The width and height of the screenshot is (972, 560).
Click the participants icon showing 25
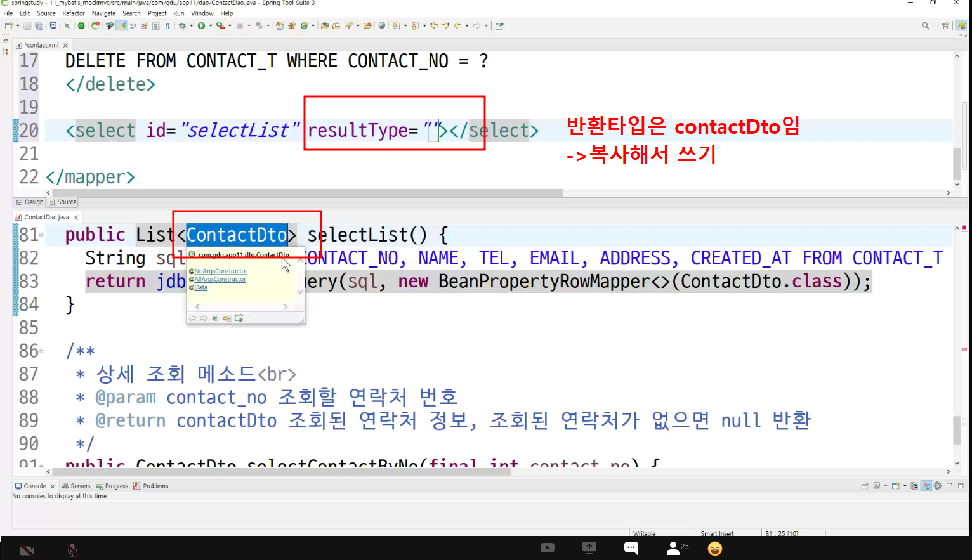pyautogui.click(x=677, y=548)
